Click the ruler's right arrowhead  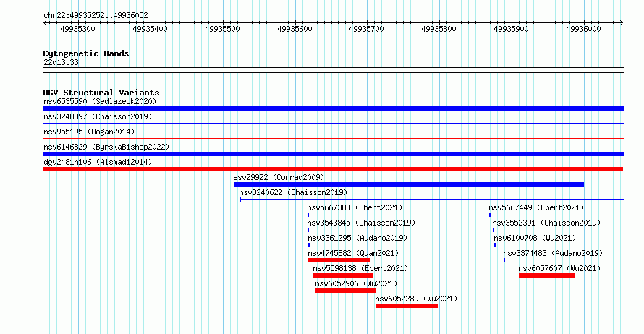tap(622, 23)
